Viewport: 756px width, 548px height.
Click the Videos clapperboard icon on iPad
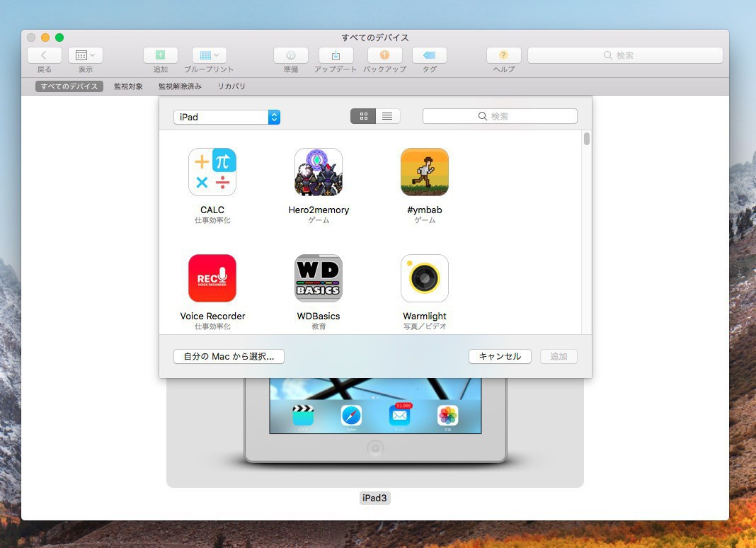pyautogui.click(x=303, y=416)
